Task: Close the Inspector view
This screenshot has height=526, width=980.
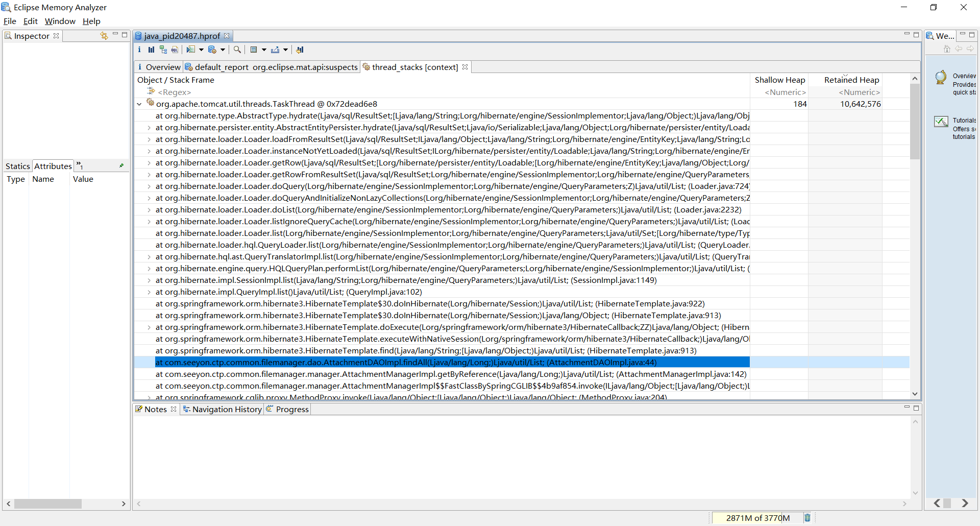Action: coord(56,36)
